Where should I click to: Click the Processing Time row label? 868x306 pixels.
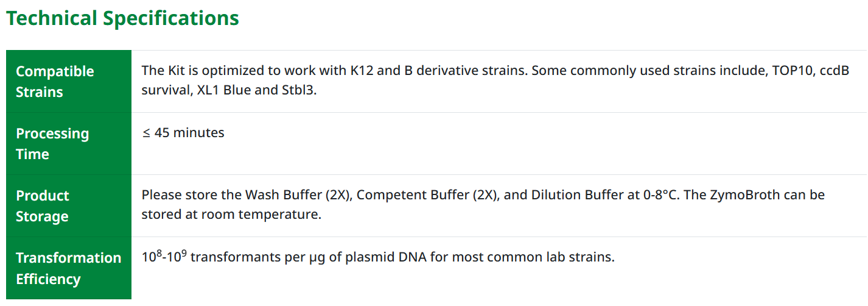pyautogui.click(x=52, y=144)
